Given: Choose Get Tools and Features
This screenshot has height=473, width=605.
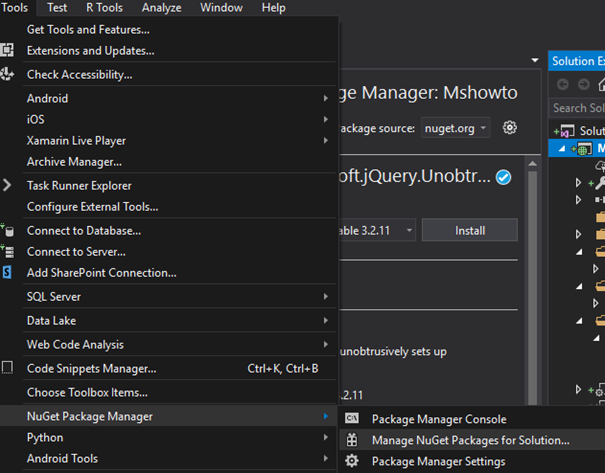Looking at the screenshot, I should [x=169, y=30].
